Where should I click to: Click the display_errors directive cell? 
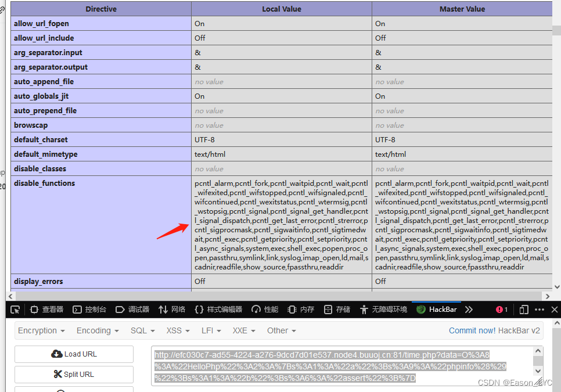101,282
